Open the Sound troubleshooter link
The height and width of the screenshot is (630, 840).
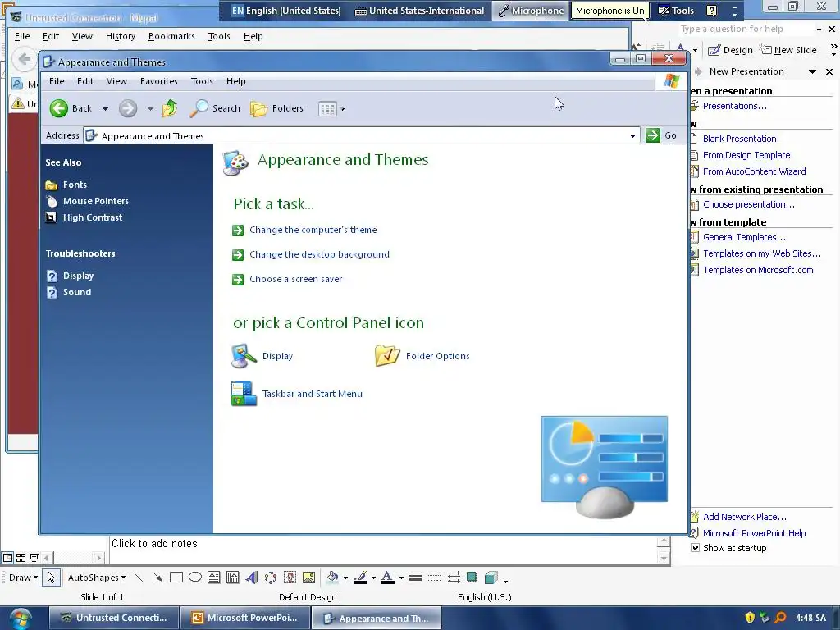77,293
